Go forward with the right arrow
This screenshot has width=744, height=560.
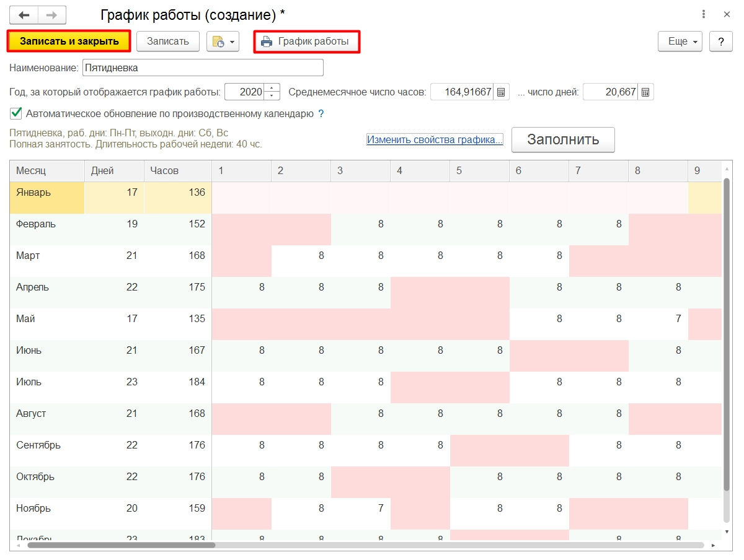(52, 14)
